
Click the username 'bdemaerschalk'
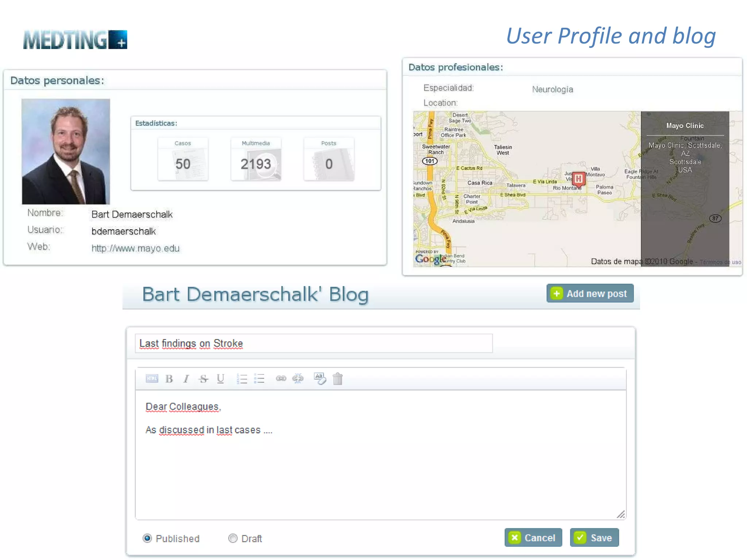tap(123, 231)
